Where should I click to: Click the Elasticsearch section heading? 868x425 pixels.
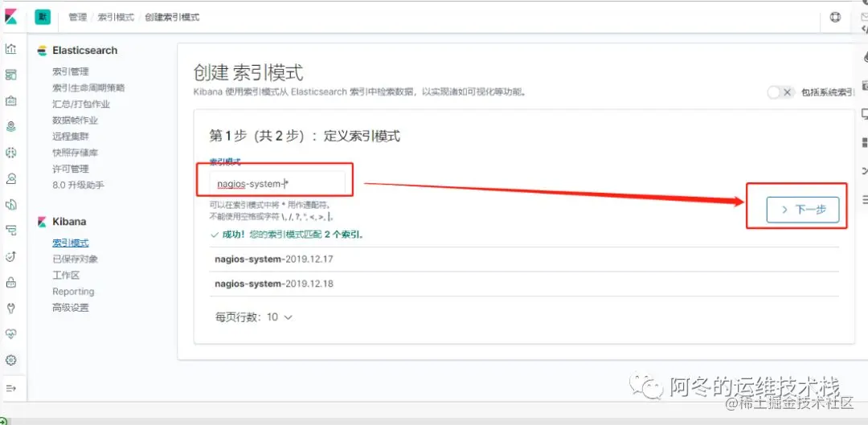click(84, 51)
